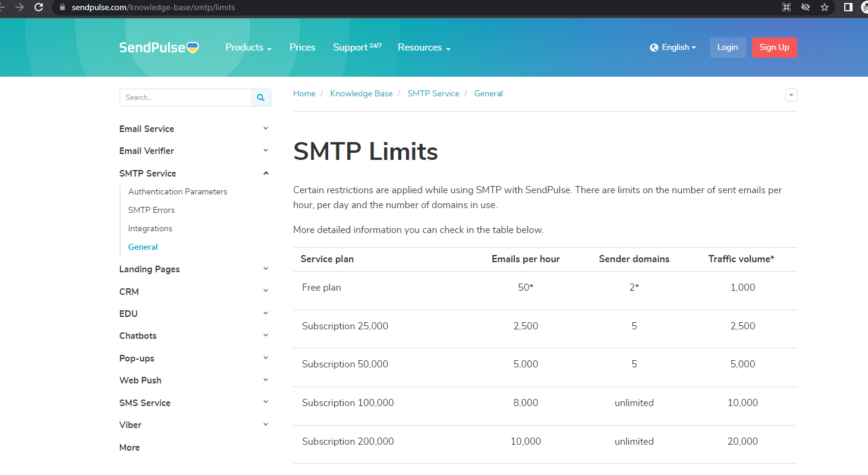
Task: Collapse the SMTP Service section chevron
Action: click(266, 173)
